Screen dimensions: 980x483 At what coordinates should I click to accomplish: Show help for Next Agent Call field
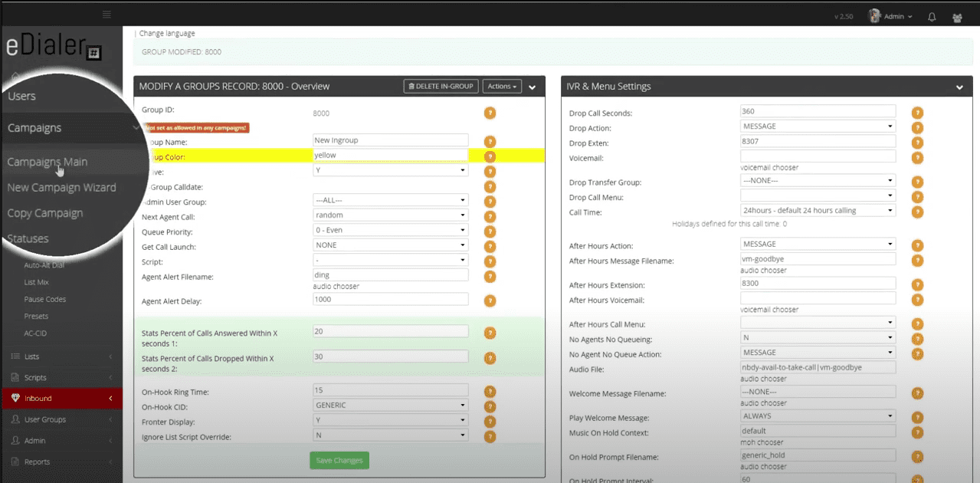coord(490,216)
